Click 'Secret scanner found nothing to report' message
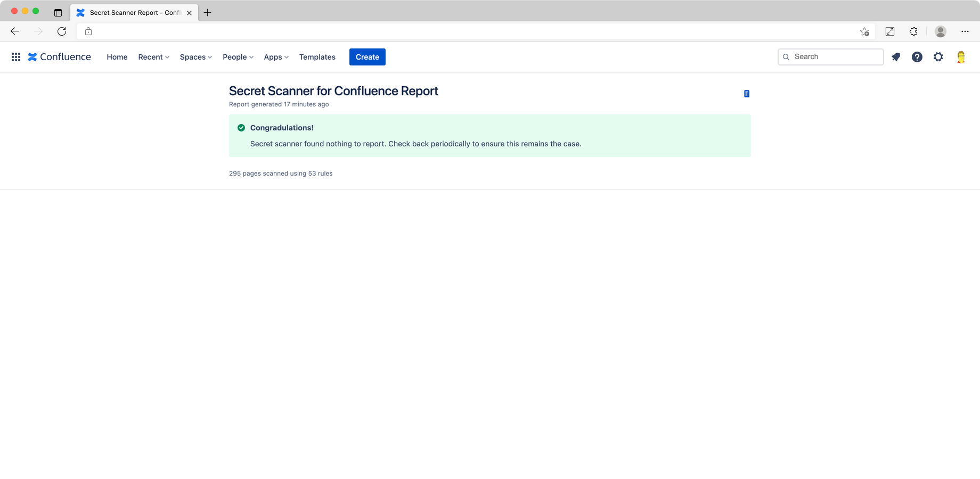The height and width of the screenshot is (479, 980). point(416,144)
